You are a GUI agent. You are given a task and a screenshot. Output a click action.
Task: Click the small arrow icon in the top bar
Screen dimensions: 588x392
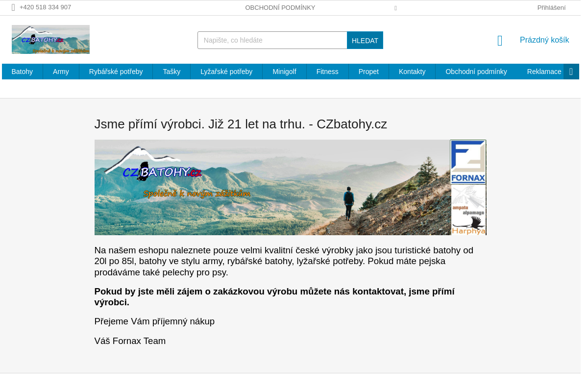tap(395, 8)
